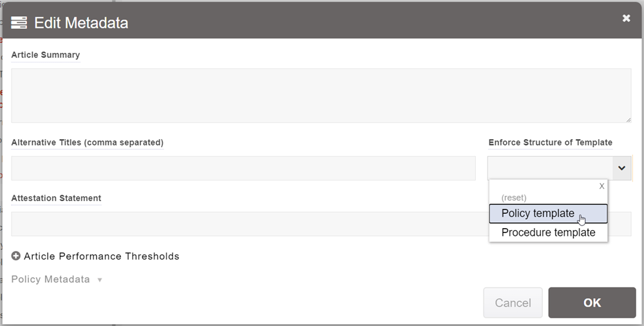Click the Enforce Structure of Template label
Screen dimensions: 644x326
pyautogui.click(x=550, y=142)
